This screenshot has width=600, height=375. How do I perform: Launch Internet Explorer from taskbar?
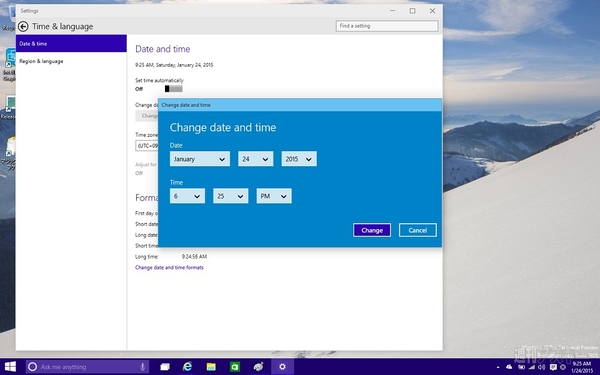click(x=188, y=367)
